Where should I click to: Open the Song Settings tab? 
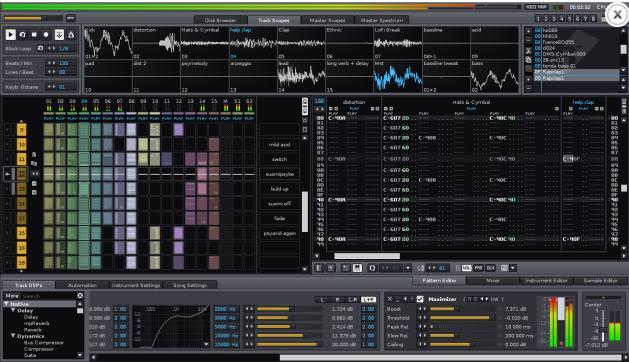click(190, 285)
